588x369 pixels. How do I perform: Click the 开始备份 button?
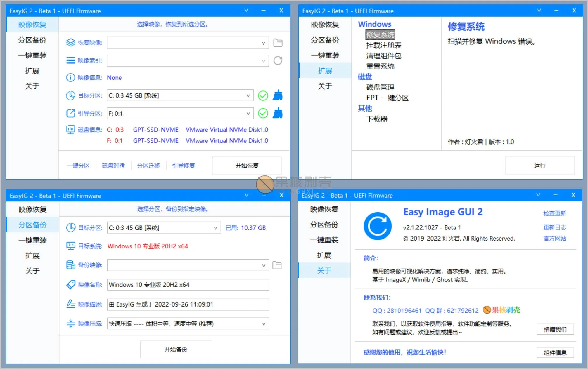click(x=176, y=349)
